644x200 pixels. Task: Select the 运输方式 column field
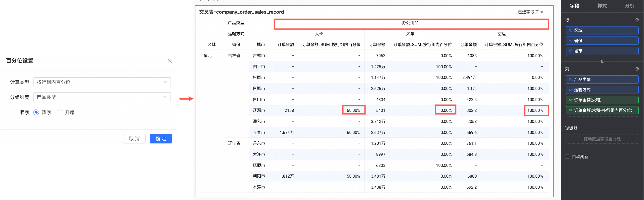602,90
